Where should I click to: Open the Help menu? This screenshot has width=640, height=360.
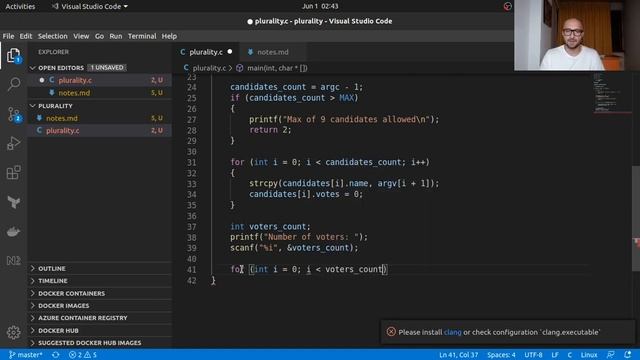click(x=169, y=36)
